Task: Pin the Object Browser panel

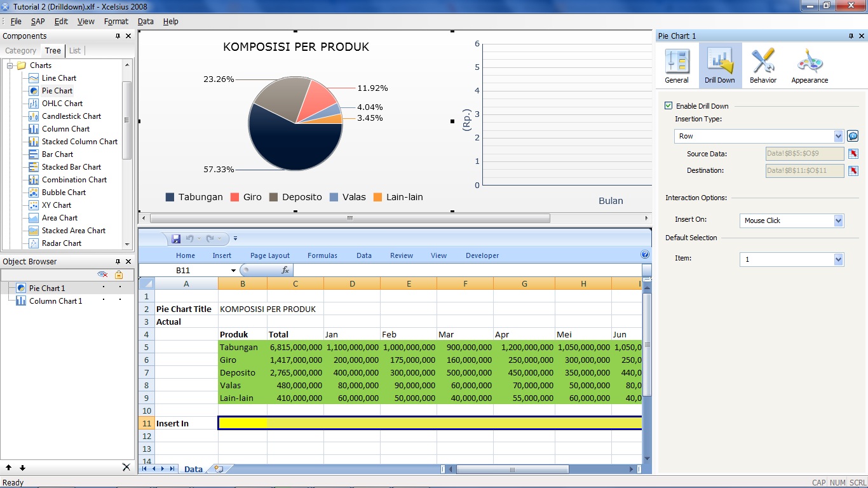Action: pos(118,262)
